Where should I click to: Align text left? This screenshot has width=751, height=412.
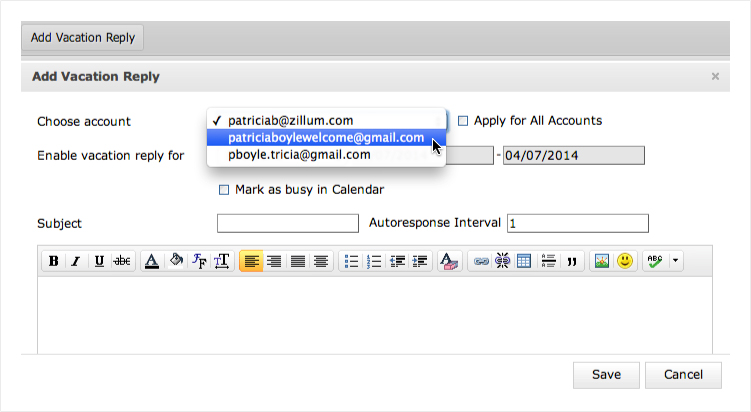(x=251, y=261)
